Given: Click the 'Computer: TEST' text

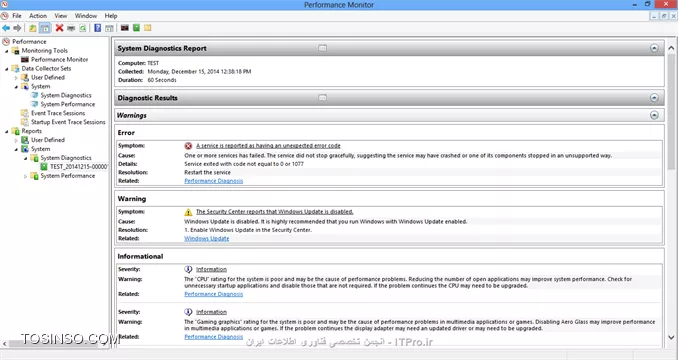Looking at the screenshot, I should click(138, 63).
